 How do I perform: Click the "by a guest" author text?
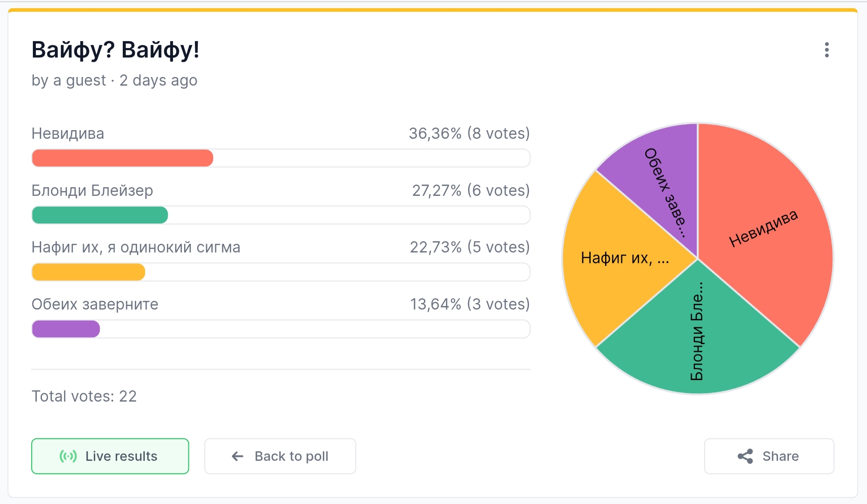[x=69, y=80]
